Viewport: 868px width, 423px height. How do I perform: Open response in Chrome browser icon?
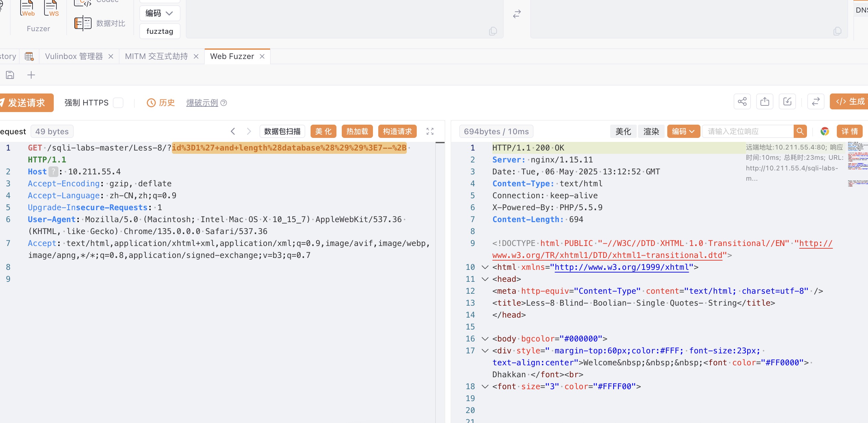pos(825,131)
